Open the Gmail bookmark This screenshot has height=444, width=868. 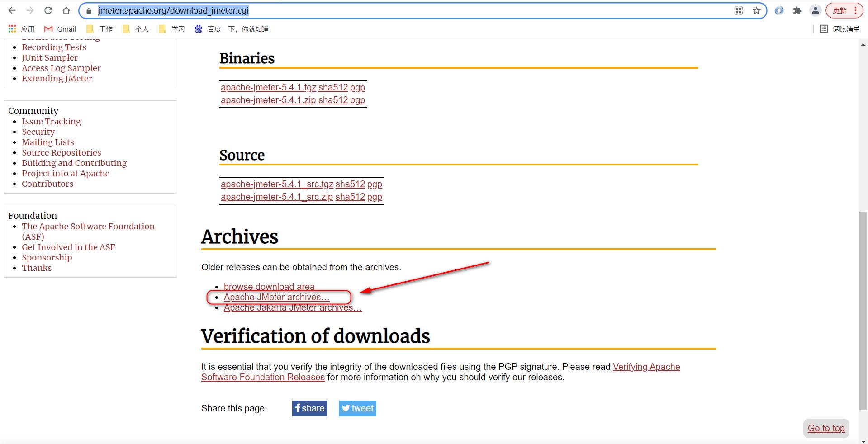tap(60, 29)
